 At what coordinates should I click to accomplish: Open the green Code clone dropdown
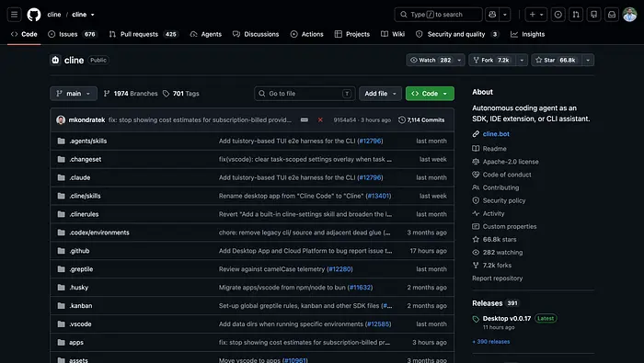tap(430, 94)
